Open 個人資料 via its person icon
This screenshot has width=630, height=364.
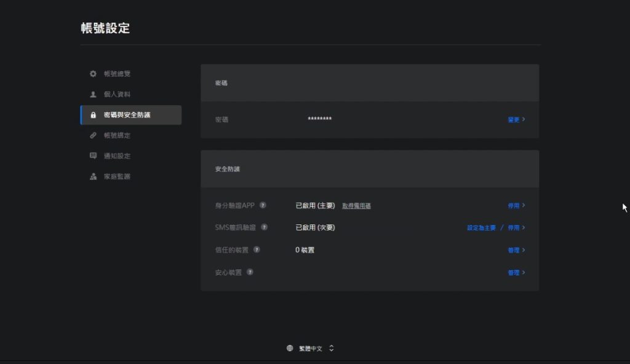94,95
